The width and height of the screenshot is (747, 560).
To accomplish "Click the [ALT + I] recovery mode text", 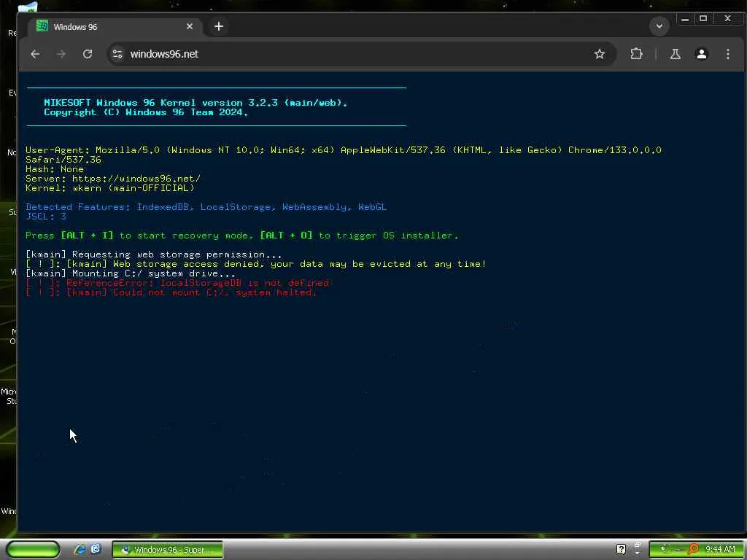I will point(88,236).
